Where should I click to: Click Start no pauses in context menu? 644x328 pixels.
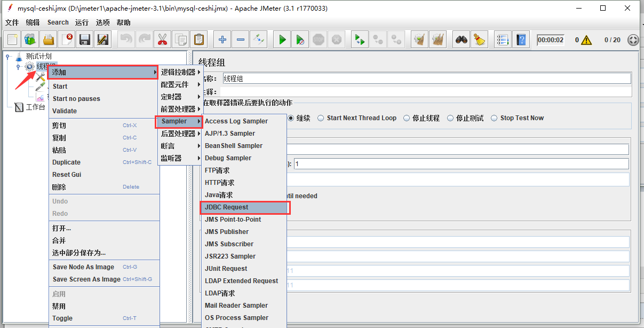pos(104,99)
